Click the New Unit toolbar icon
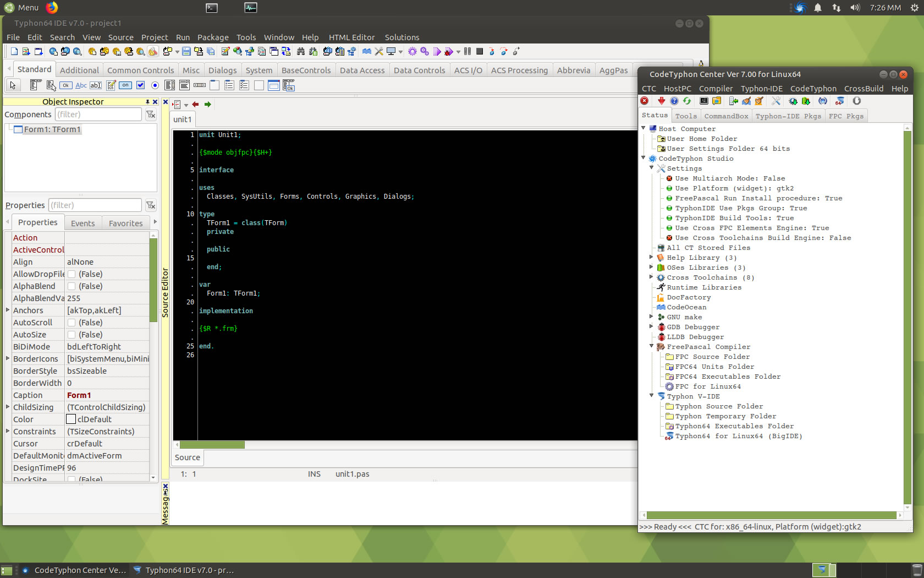Screen dimensions: 924x578 (26, 51)
